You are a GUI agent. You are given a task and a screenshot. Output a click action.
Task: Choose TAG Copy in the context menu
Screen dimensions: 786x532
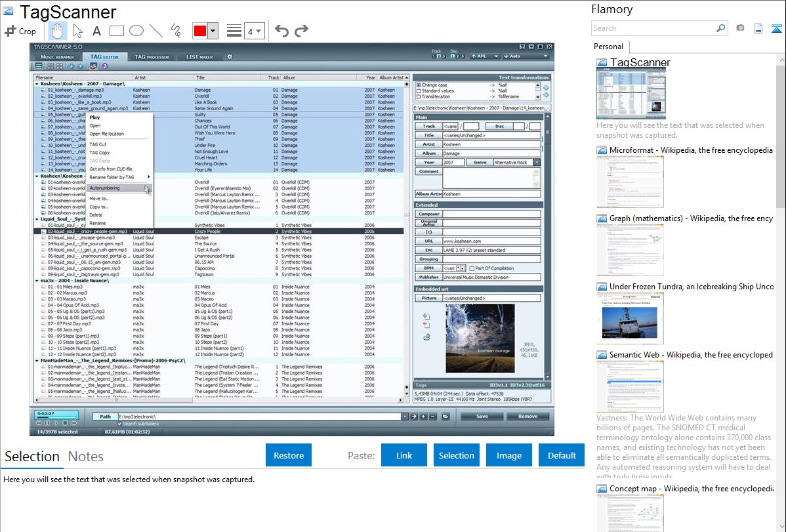tap(120, 152)
